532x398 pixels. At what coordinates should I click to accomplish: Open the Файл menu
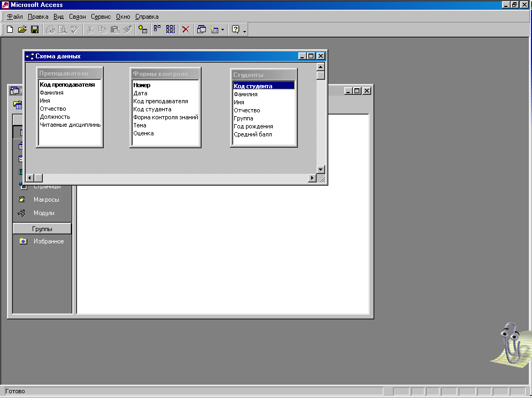[x=15, y=17]
